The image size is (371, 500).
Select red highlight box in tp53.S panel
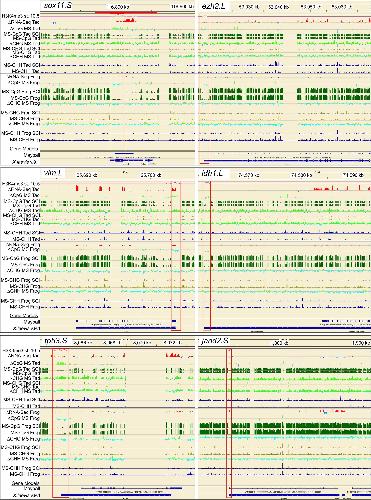61,423
